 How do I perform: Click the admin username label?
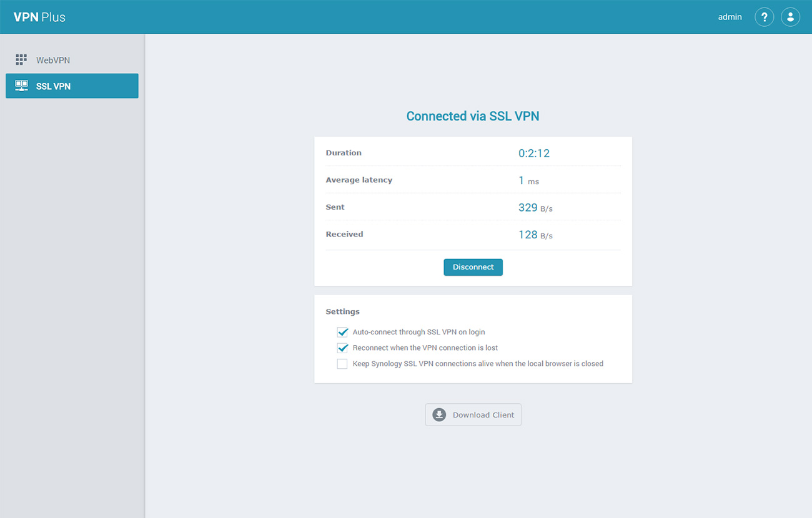[x=730, y=17]
